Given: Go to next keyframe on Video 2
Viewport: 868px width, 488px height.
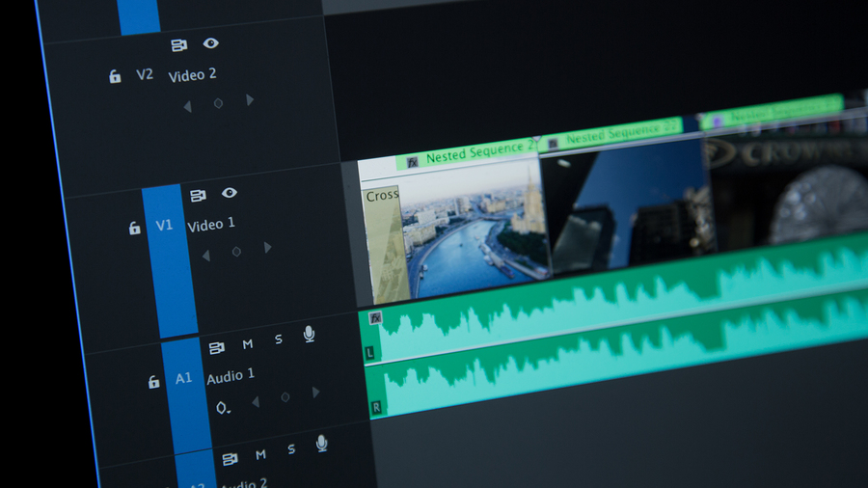Looking at the screenshot, I should (x=250, y=100).
